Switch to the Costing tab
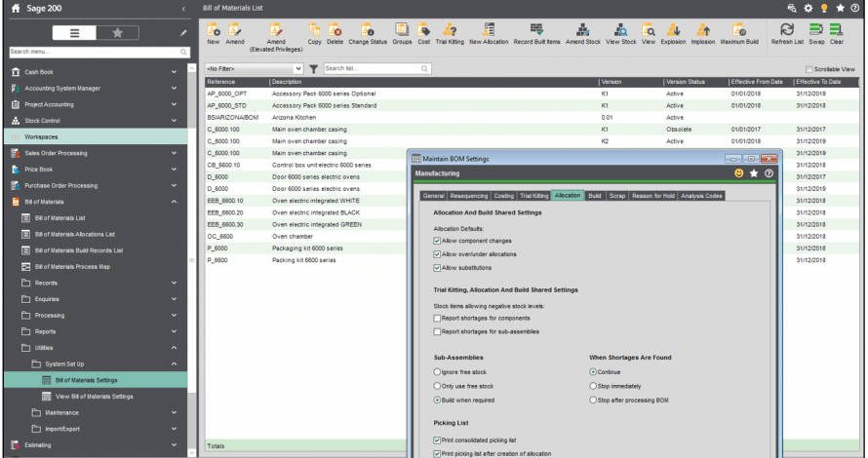This screenshot has width=868, height=458. pyautogui.click(x=504, y=196)
